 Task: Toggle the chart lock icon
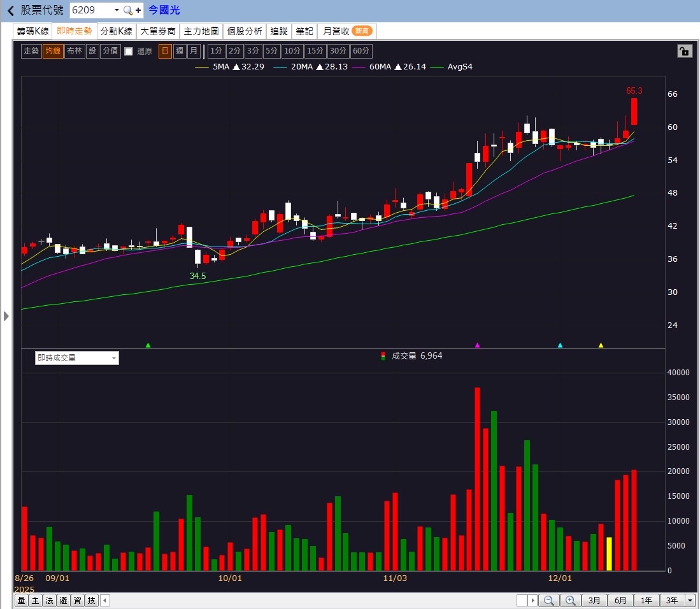pyautogui.click(x=684, y=51)
